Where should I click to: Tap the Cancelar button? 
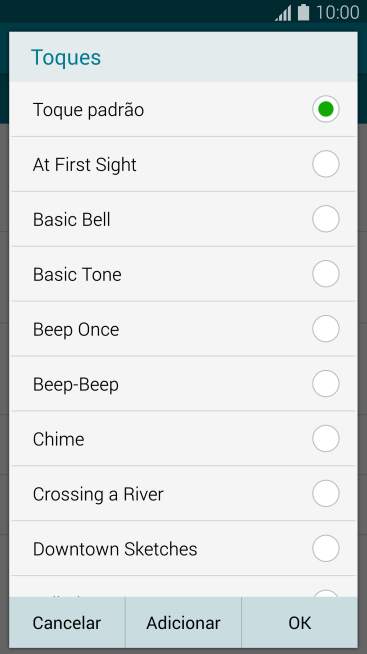67,623
